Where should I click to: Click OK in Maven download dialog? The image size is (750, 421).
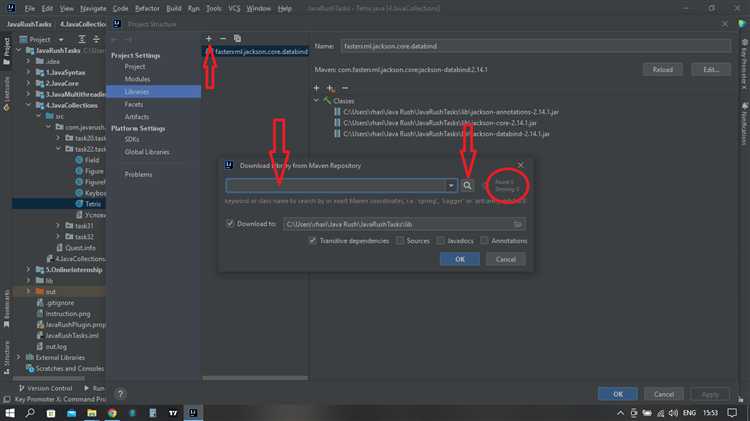click(460, 259)
